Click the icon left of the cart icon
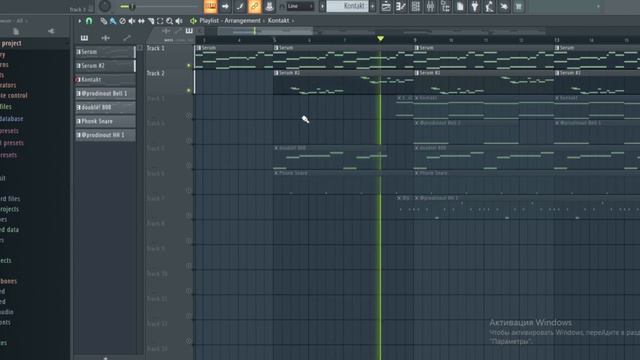This screenshot has height=360, width=640. (x=504, y=7)
